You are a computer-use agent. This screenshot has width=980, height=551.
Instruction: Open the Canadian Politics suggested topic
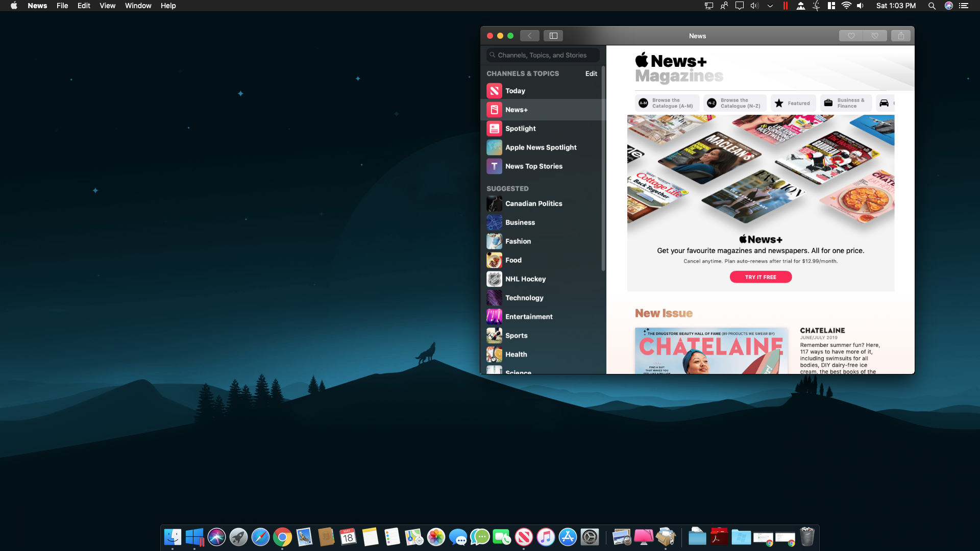(543, 204)
